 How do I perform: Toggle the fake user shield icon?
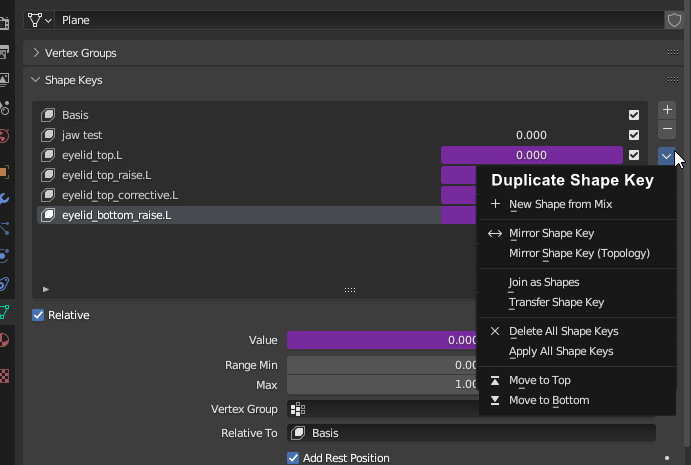(x=674, y=20)
